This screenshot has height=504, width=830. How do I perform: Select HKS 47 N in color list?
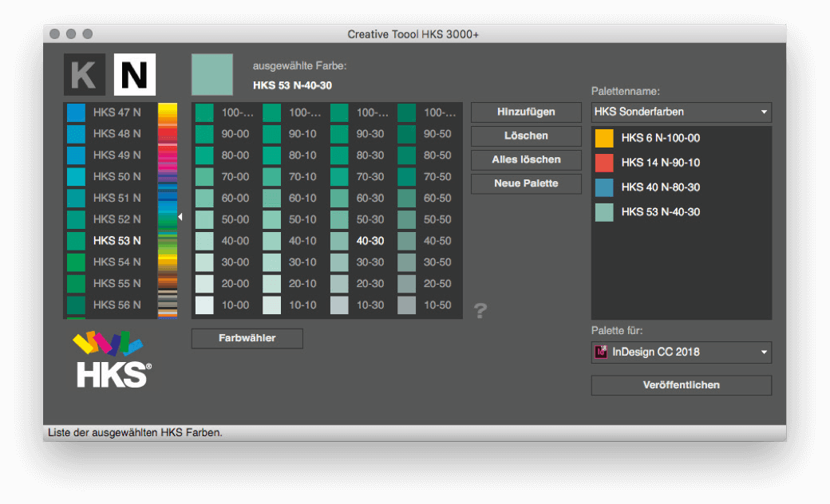[117, 112]
